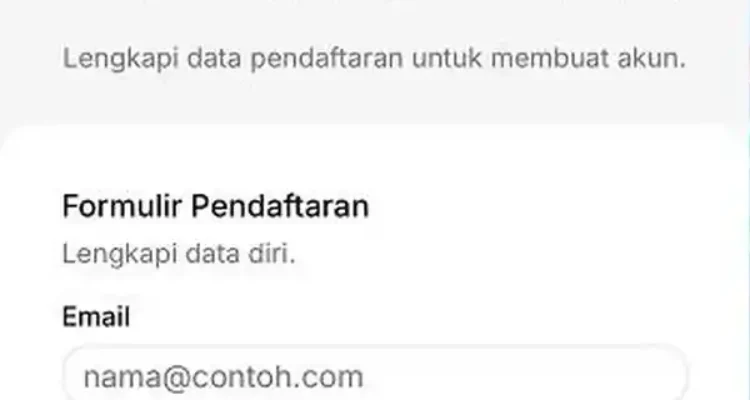Click 'Lengkapi data pendaftaran untuk membuat akun' text
The height and width of the screenshot is (400, 750).
[x=374, y=58]
